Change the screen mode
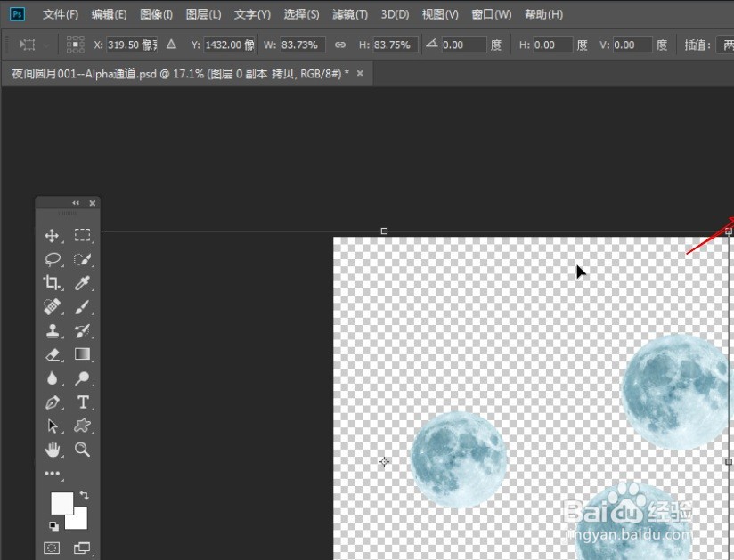The image size is (734, 560). click(x=82, y=548)
